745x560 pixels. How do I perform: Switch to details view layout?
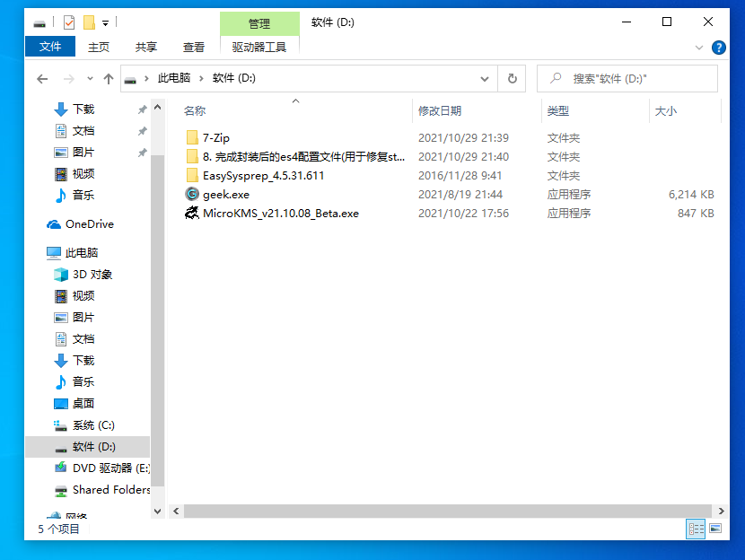coord(696,529)
